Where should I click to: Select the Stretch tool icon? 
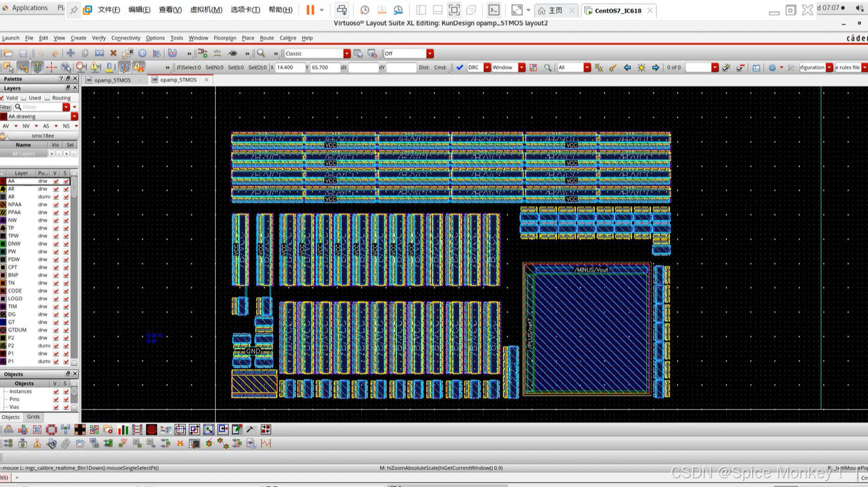tap(100, 53)
